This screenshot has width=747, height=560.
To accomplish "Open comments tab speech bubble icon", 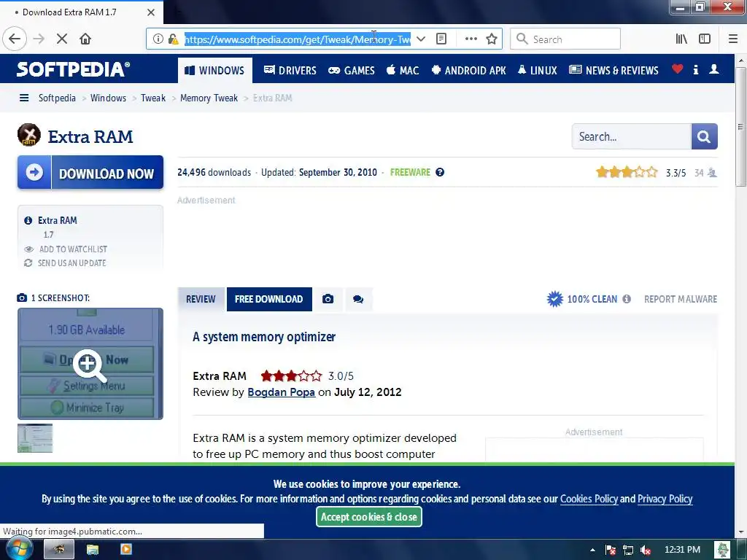I will tap(358, 299).
